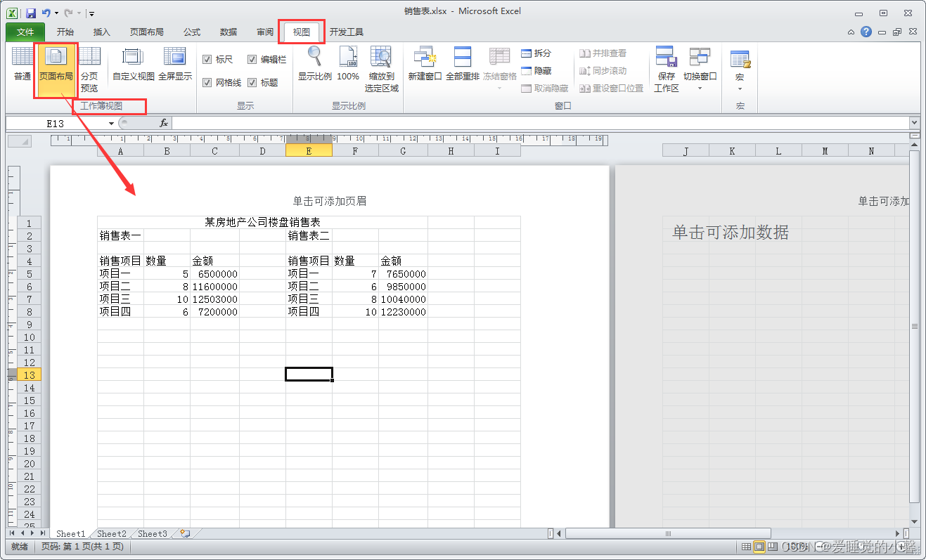Select the Sheet1 worksheet tab

click(70, 533)
